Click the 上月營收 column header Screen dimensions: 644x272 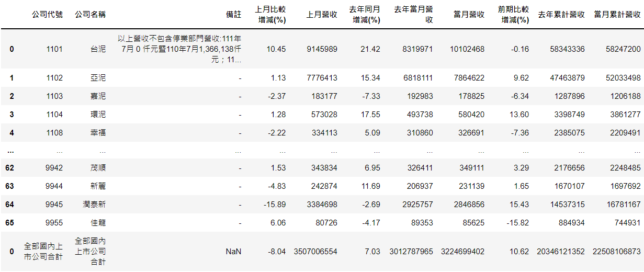(322, 15)
